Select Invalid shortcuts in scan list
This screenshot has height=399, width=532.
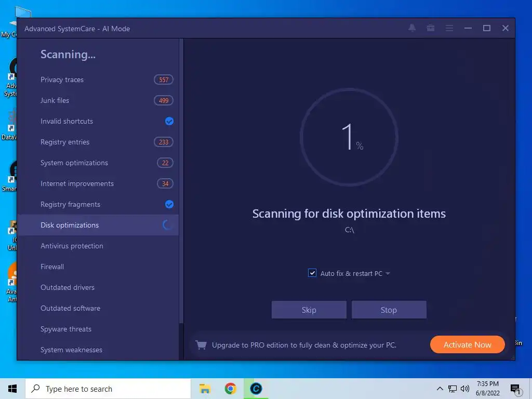coord(98,121)
